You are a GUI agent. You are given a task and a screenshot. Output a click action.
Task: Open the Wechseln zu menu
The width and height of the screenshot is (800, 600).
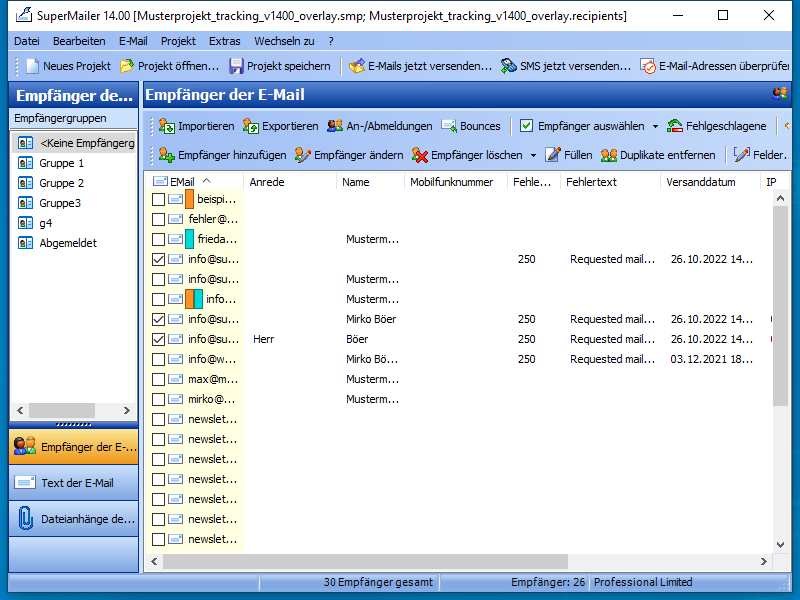(x=284, y=41)
